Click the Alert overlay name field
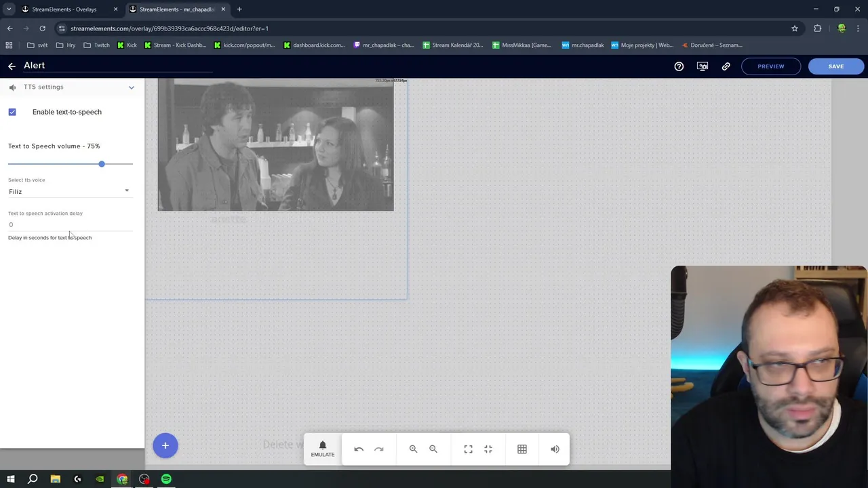 coord(118,66)
